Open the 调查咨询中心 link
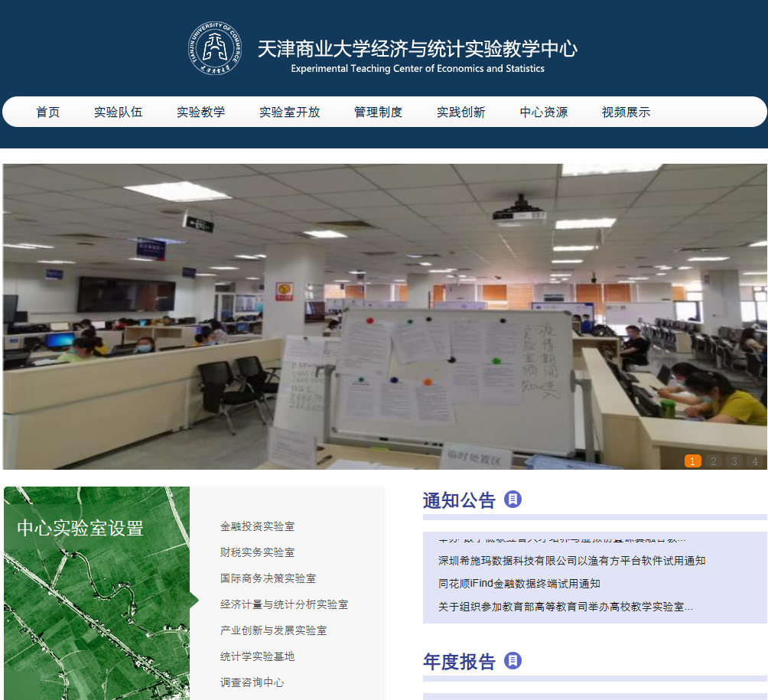The image size is (768, 700). tap(252, 682)
